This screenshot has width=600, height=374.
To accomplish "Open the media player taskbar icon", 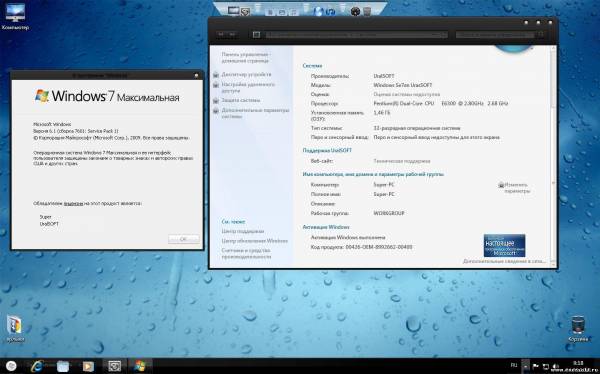I will [x=88, y=366].
